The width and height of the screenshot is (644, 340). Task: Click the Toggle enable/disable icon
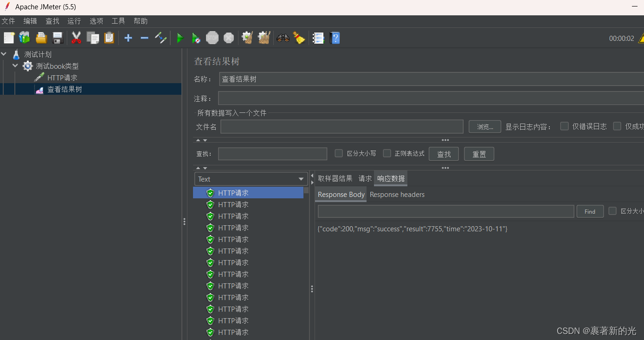161,38
